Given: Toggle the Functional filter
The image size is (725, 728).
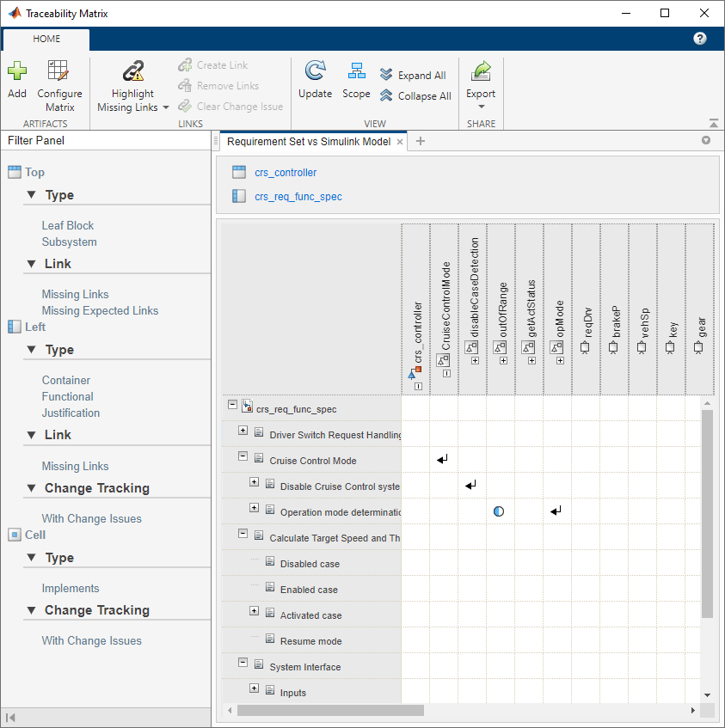Looking at the screenshot, I should pos(67,396).
